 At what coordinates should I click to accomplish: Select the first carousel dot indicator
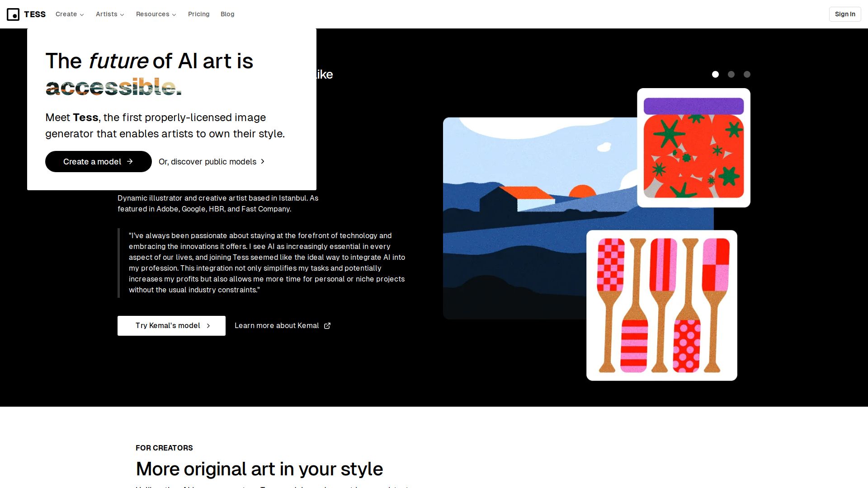(x=715, y=75)
